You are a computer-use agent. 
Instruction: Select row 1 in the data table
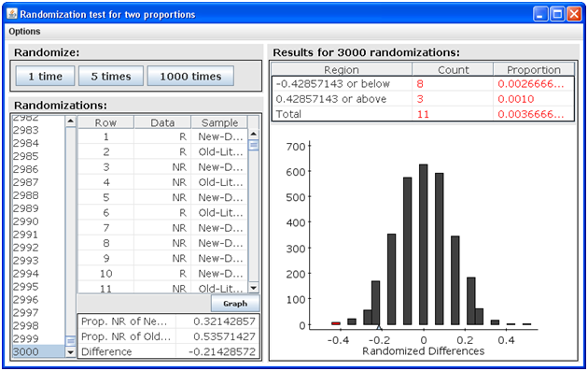tap(162, 136)
